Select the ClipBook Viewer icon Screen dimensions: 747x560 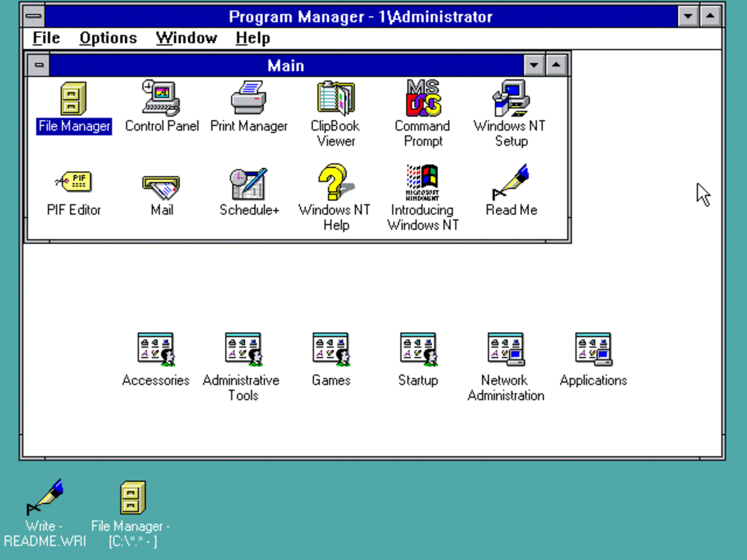[336, 98]
